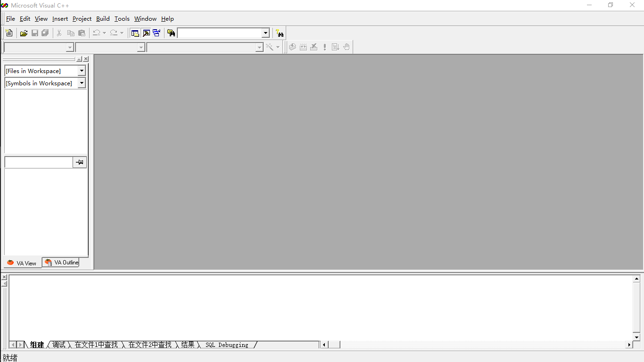Expand the Files in Workspace dropdown

click(82, 71)
